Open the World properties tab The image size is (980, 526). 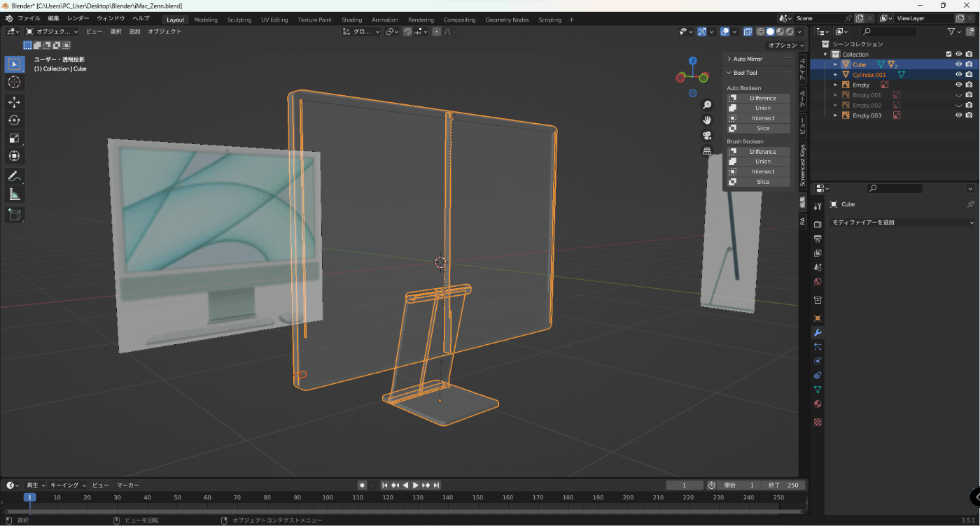tap(818, 282)
